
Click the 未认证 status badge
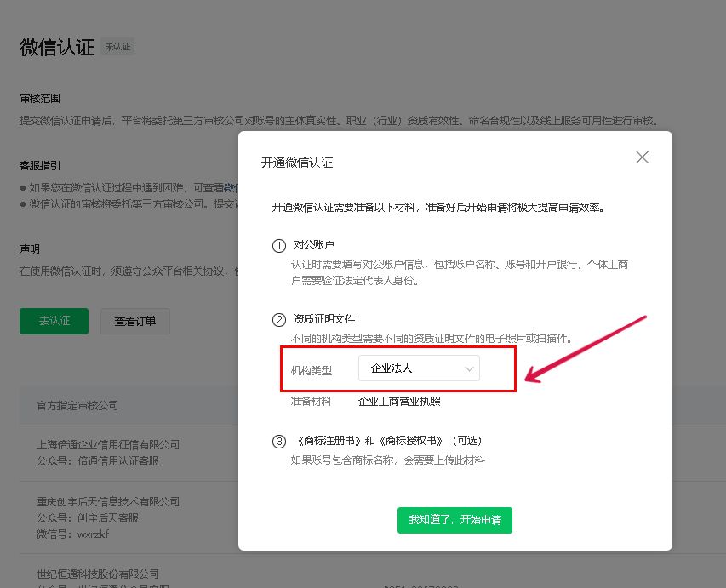[x=117, y=47]
